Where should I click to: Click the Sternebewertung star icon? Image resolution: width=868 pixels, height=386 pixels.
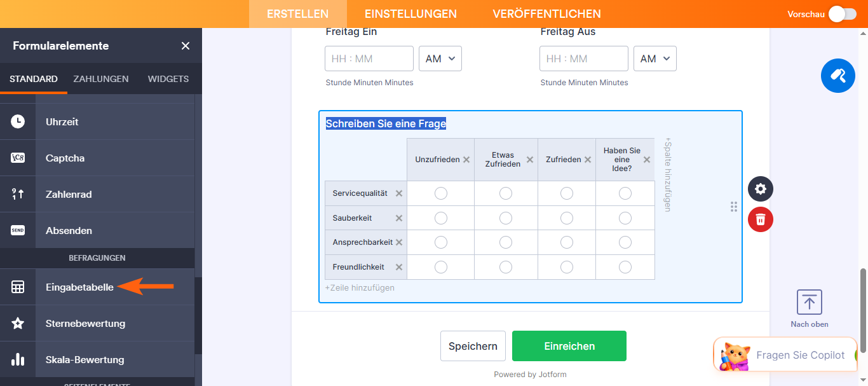coord(18,323)
